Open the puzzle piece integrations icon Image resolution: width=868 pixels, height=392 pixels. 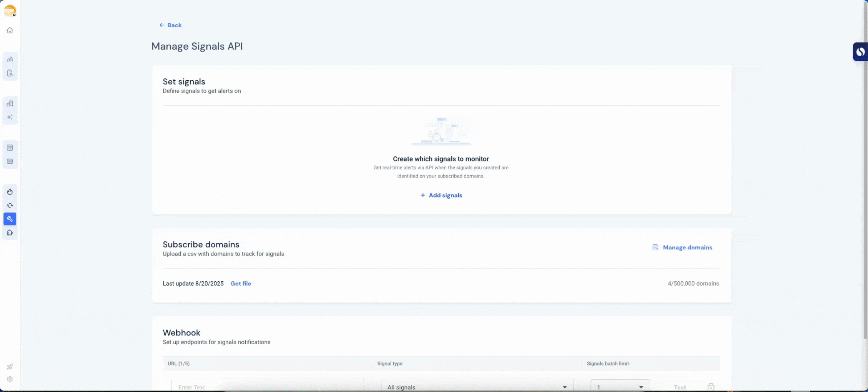click(10, 233)
